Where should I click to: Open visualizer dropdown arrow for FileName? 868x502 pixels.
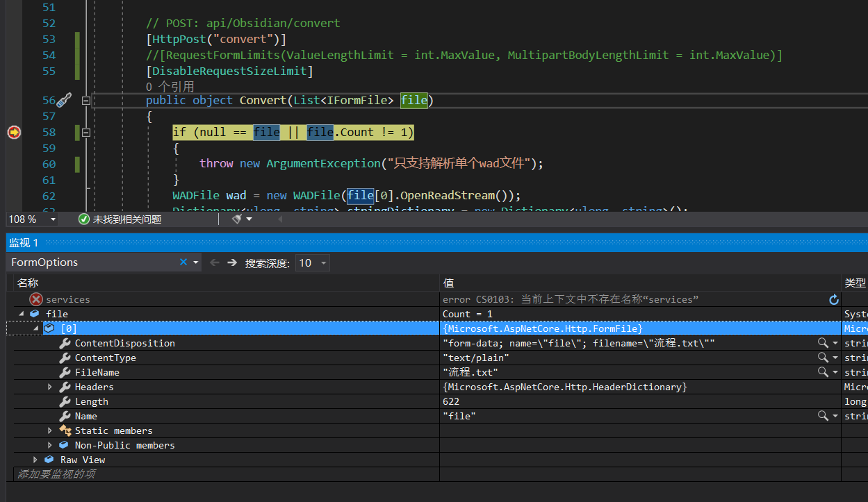coord(835,372)
